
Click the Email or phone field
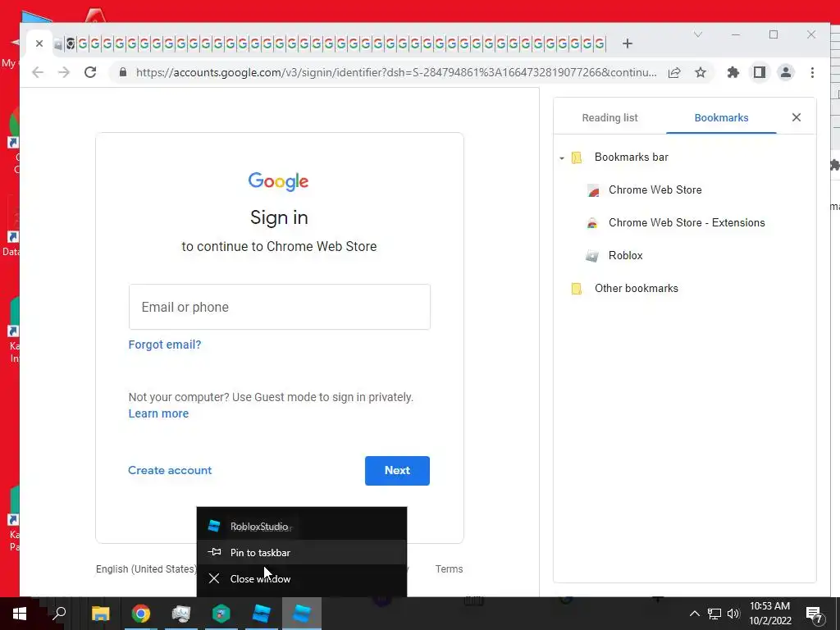pyautogui.click(x=279, y=307)
